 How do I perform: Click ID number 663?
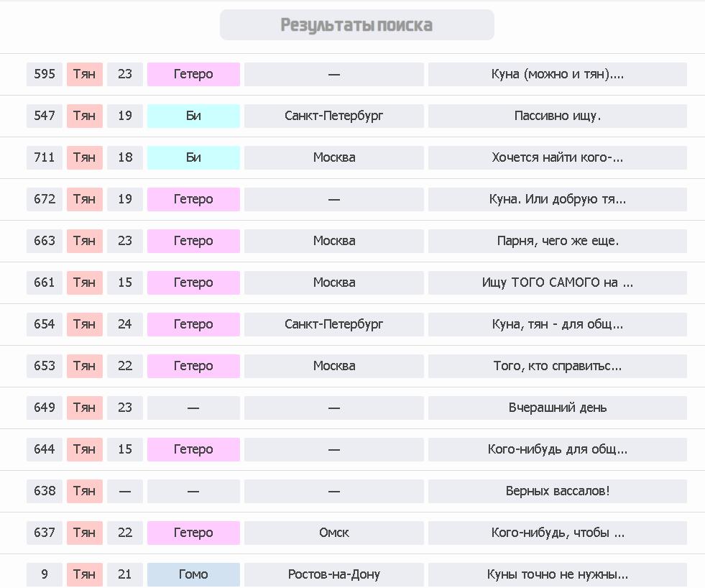[x=45, y=241]
